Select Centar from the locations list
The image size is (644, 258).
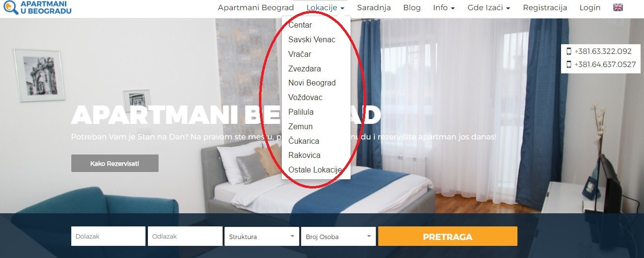click(300, 25)
